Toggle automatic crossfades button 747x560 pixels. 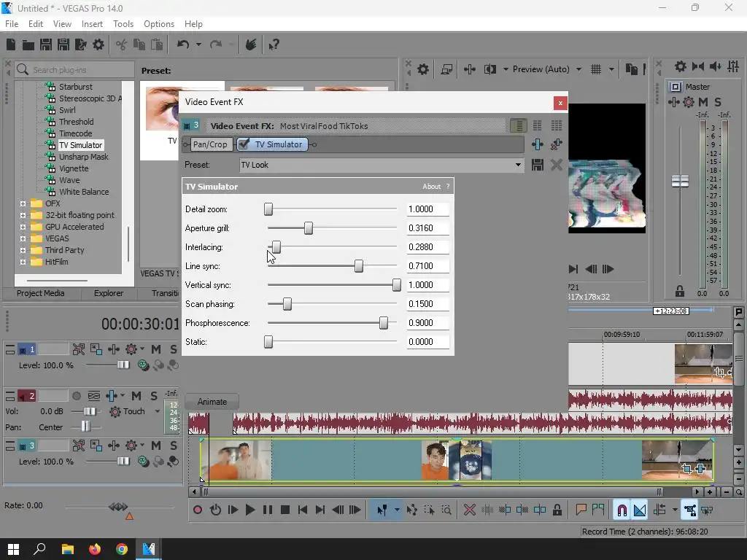coord(640,510)
